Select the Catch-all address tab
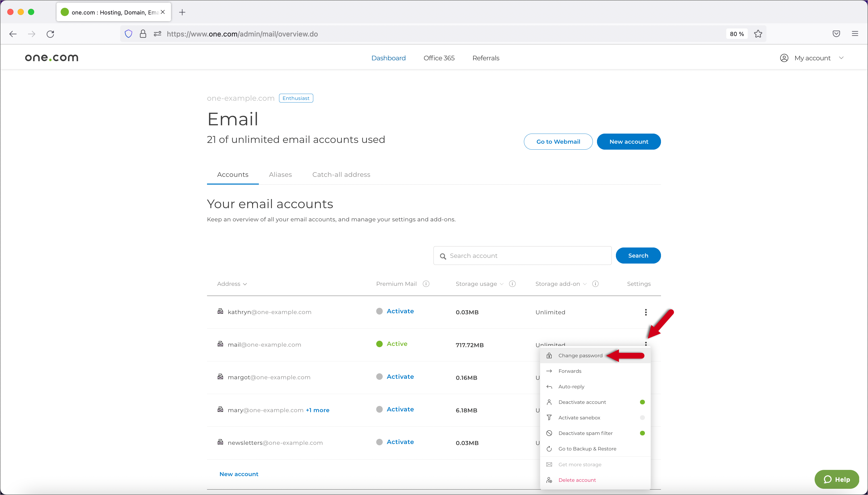This screenshot has width=868, height=495. click(341, 174)
